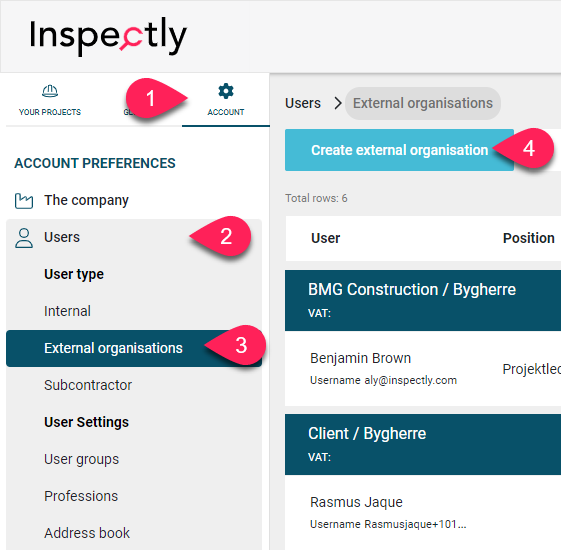The height and width of the screenshot is (550, 561).
Task: Click the factory icon beside The company
Action: pos(24,200)
